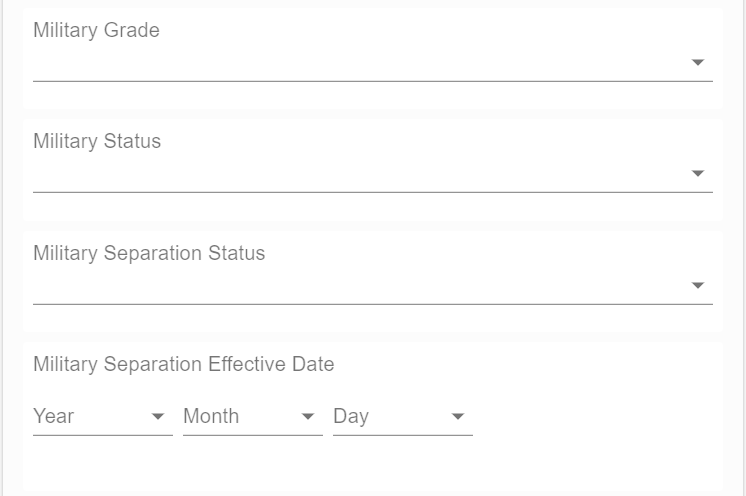Viewport: 746px width, 496px height.
Task: Click the Military Separation Effective Date heading
Action: (x=183, y=364)
